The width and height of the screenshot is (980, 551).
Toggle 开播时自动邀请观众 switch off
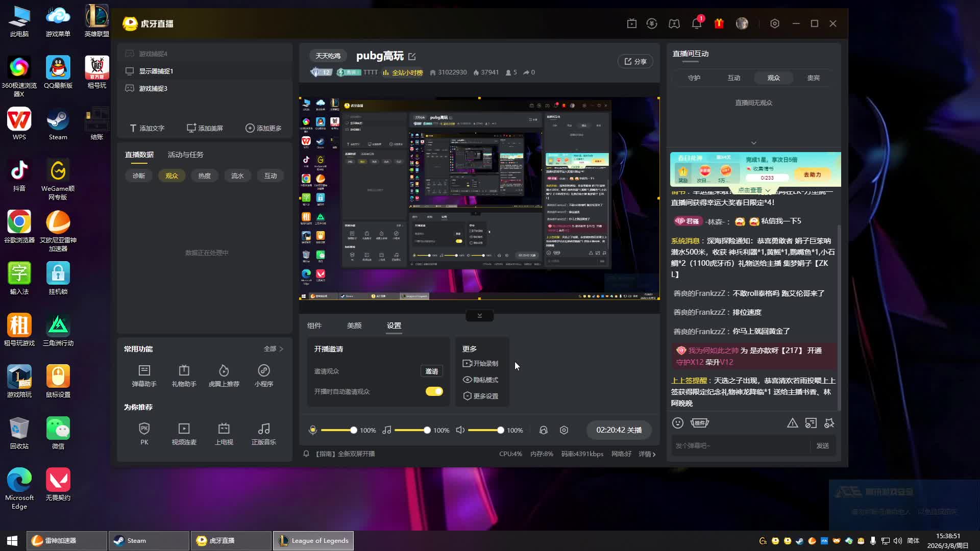(434, 391)
